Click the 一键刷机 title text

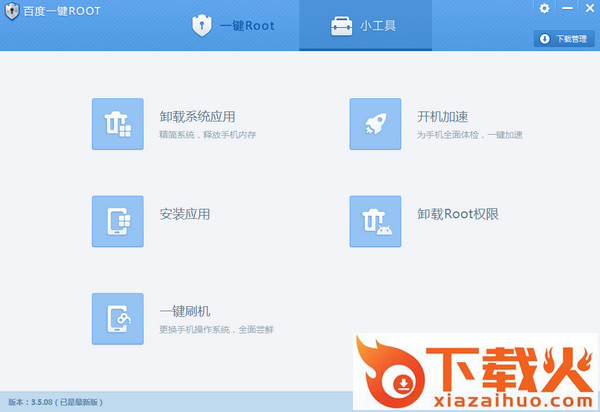[184, 311]
